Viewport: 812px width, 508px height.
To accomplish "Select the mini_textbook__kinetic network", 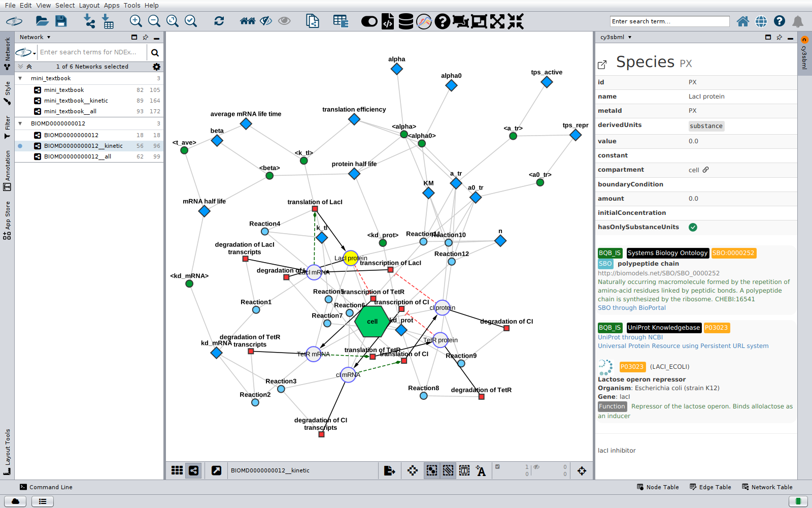I will (76, 101).
